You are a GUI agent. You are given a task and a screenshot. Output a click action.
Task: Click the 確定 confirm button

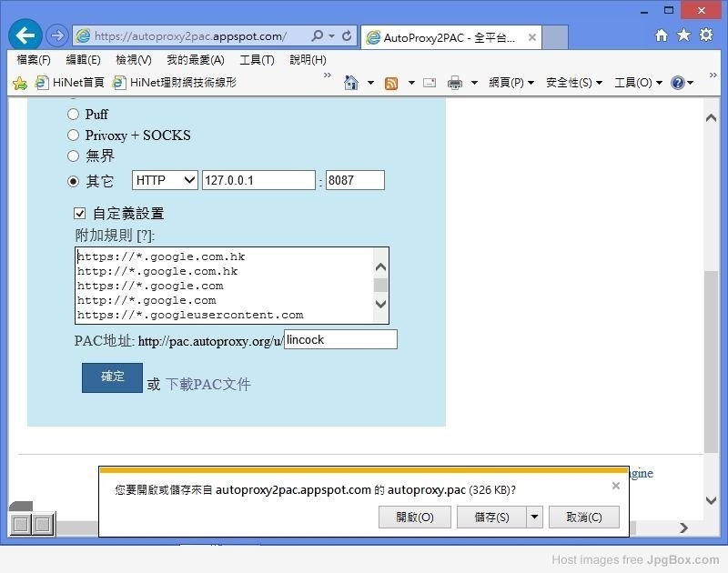112,377
